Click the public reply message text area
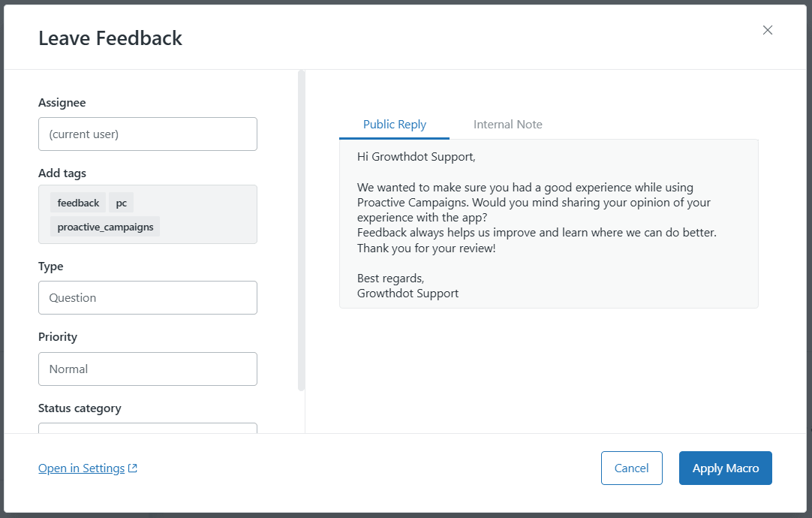 (549, 224)
